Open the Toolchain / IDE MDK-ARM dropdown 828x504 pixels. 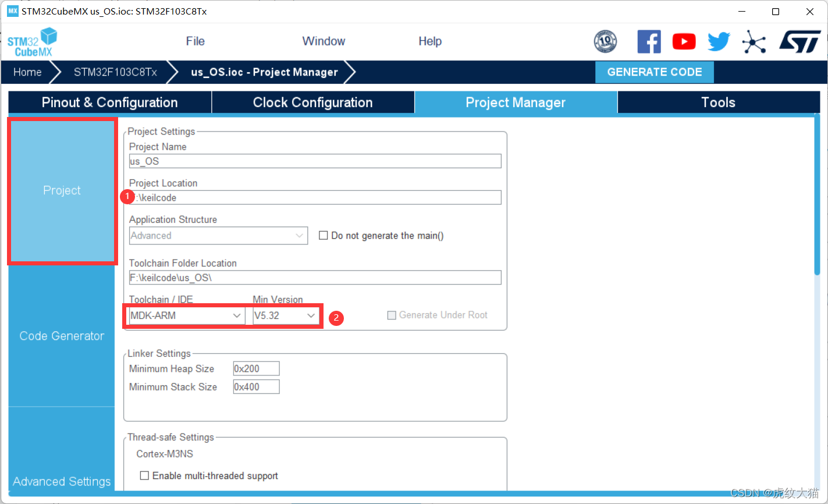click(x=186, y=315)
